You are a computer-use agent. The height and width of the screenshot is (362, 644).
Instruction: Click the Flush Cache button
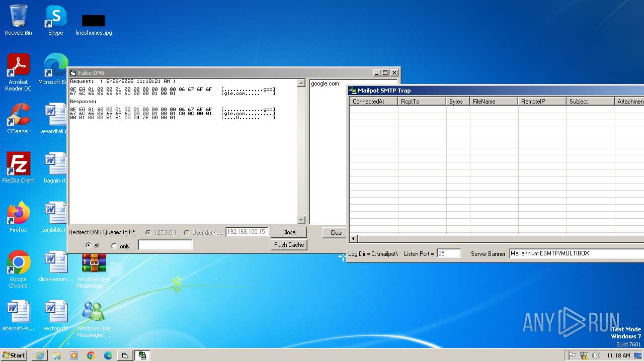point(289,245)
